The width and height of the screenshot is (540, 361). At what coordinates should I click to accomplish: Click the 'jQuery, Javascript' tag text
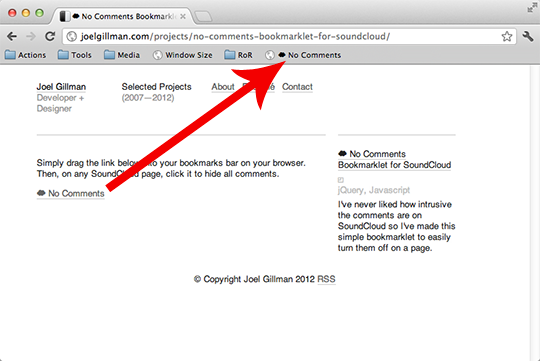point(374,190)
